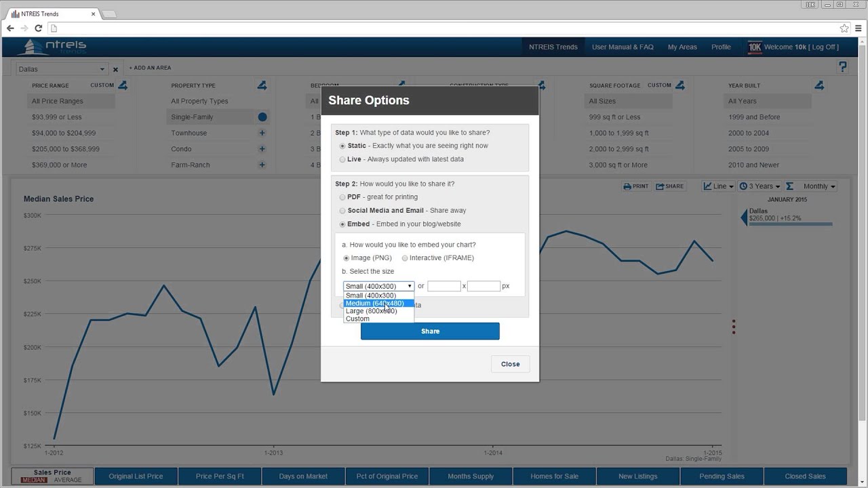868x488 pixels.
Task: Choose Small (400x300) list option
Action: 378,296
